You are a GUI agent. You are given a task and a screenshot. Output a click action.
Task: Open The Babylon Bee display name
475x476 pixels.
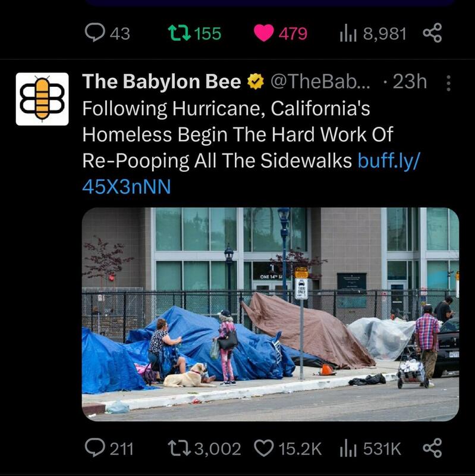(x=161, y=82)
